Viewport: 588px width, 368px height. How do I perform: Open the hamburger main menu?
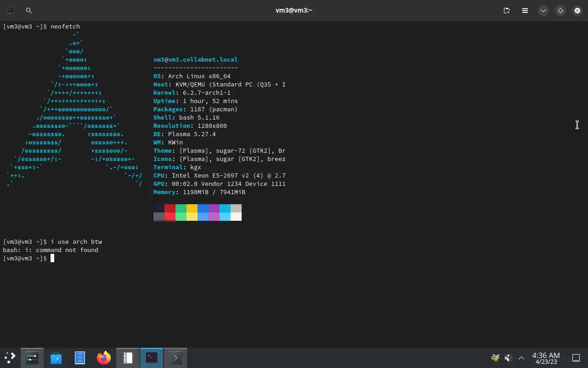tap(525, 10)
